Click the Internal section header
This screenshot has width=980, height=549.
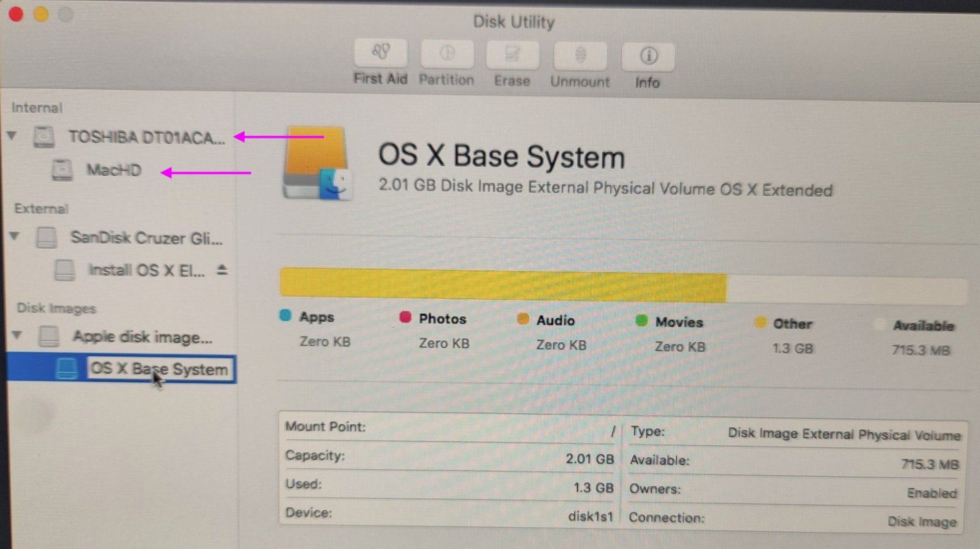coord(37,108)
